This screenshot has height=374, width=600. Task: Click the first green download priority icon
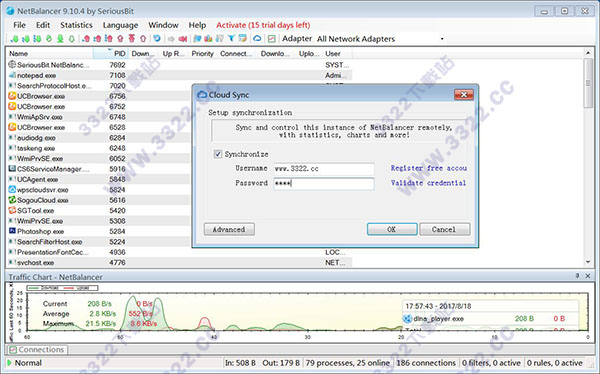(x=15, y=39)
